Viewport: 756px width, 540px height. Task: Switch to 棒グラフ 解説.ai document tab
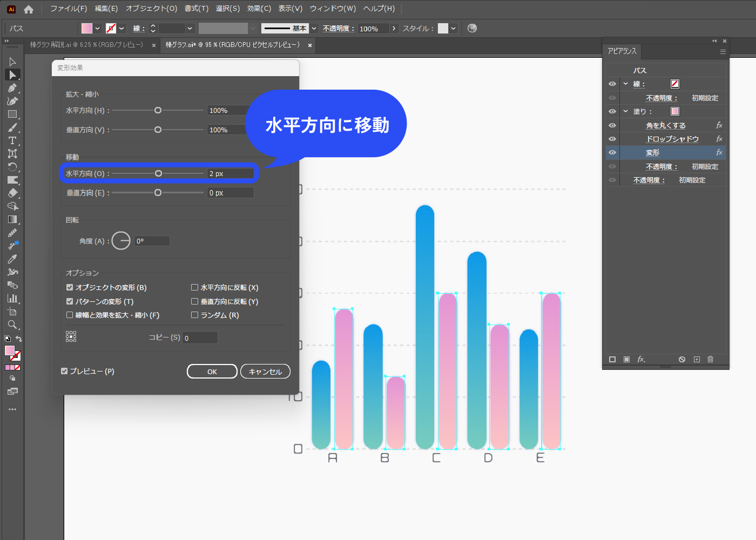[86, 45]
